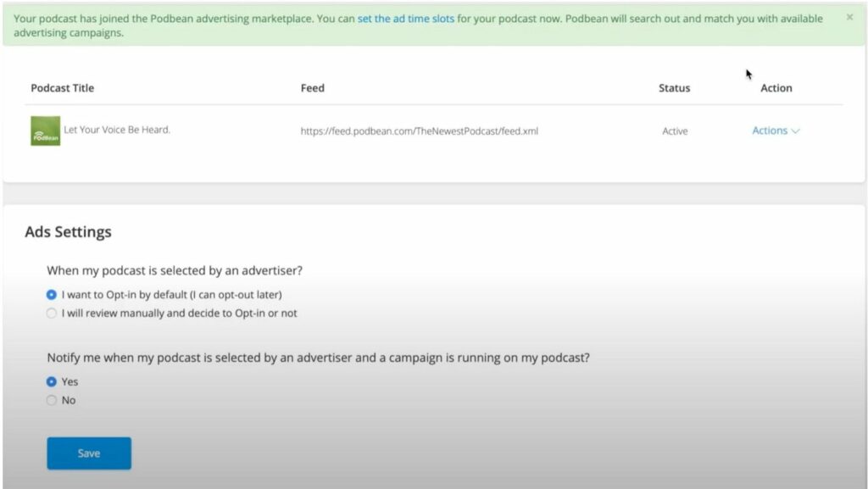Viewport: 868px width, 489px height.
Task: Click the Podcast Title column header
Action: [x=63, y=88]
